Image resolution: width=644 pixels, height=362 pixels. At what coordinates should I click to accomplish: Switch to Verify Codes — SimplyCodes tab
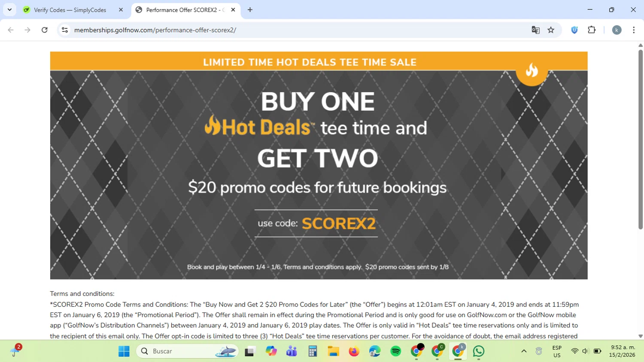[70, 10]
